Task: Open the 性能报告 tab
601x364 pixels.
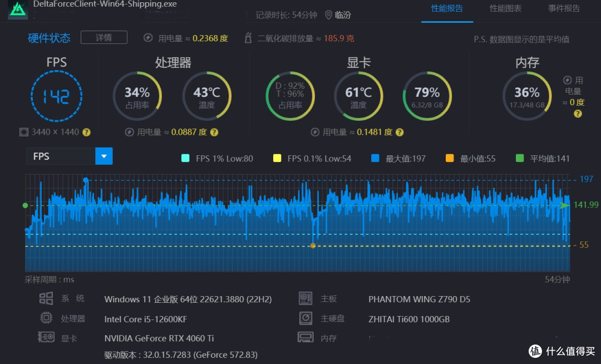Action: (x=446, y=8)
